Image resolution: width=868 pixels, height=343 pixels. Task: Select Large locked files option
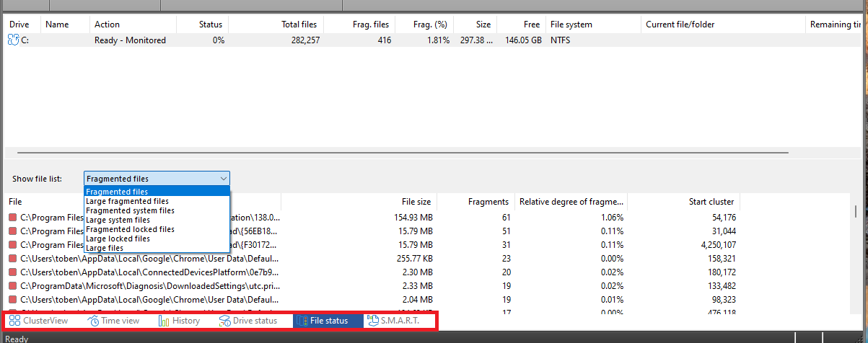point(157,239)
